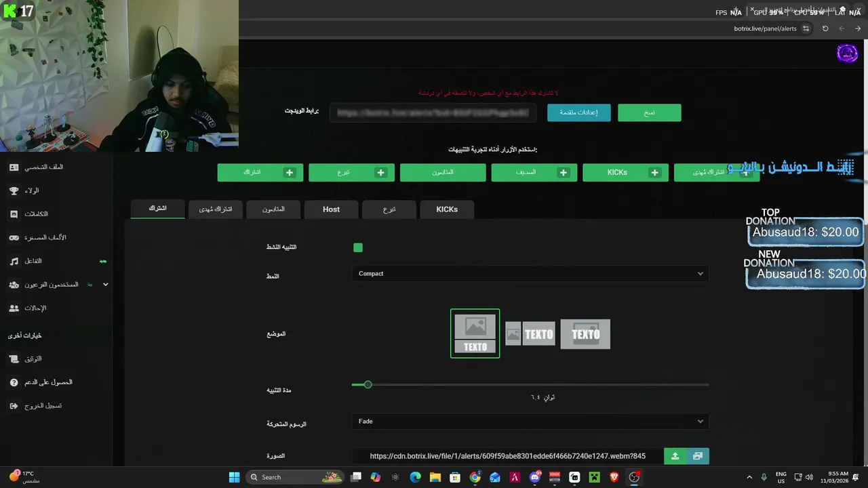Screen dimensions: 868x488
Task: Open the Minecraft icon in the taskbar
Action: [x=595, y=477]
